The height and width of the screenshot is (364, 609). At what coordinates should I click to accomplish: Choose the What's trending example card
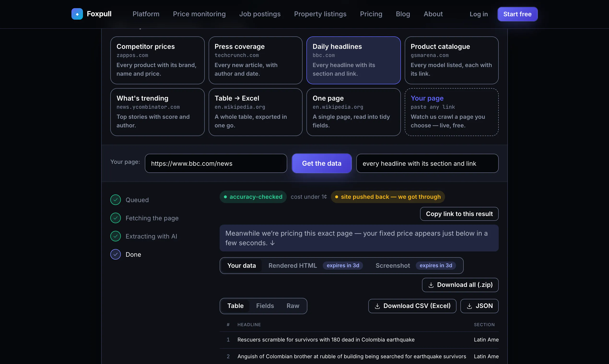[158, 112]
